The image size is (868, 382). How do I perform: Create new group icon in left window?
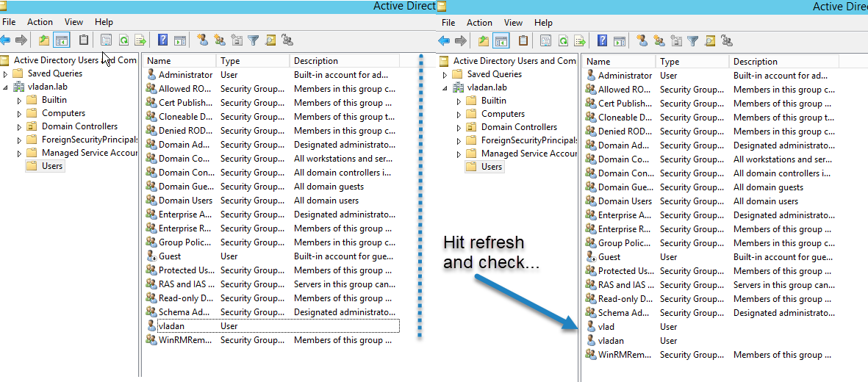pos(220,40)
